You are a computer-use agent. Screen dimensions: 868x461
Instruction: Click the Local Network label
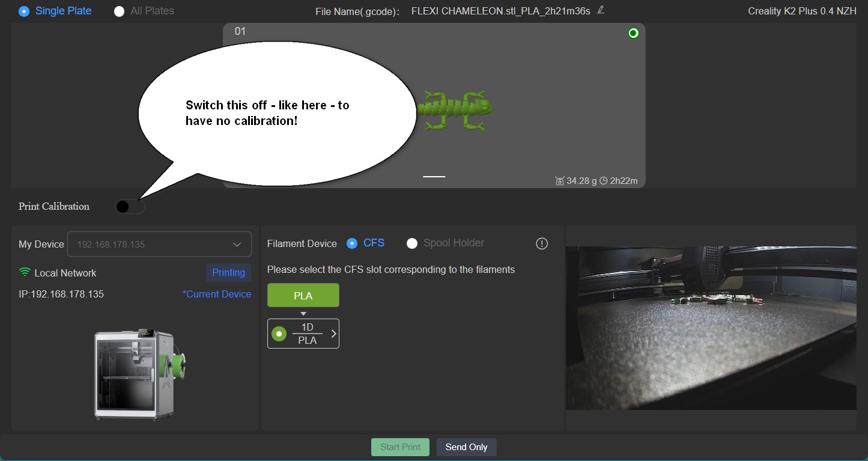click(x=65, y=273)
